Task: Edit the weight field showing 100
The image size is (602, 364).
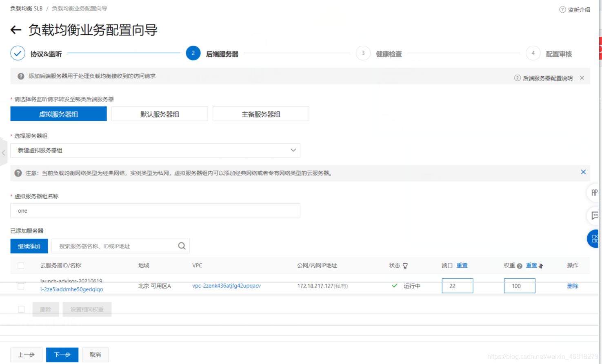Action: [x=520, y=286]
